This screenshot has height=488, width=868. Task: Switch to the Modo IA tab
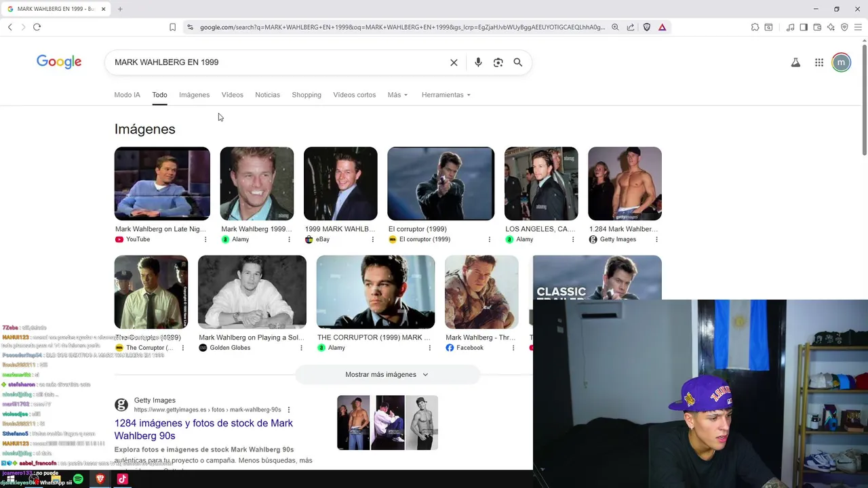pyautogui.click(x=127, y=95)
